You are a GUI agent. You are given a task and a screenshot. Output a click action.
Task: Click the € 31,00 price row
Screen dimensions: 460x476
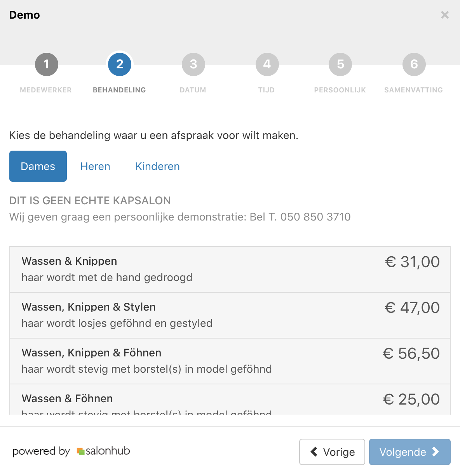click(x=230, y=269)
